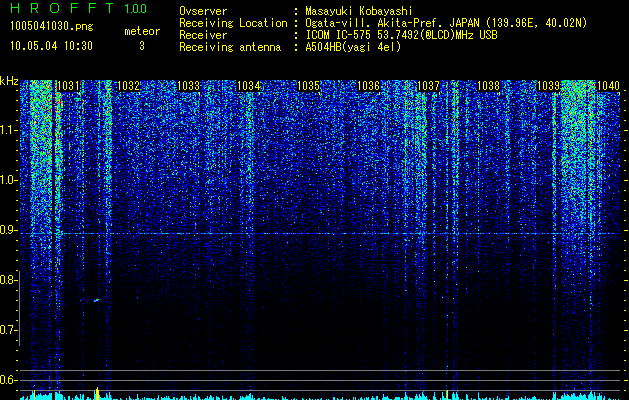Screen dimensions: 629x400
Task: Click the 1039 time marker
Action: (548, 86)
